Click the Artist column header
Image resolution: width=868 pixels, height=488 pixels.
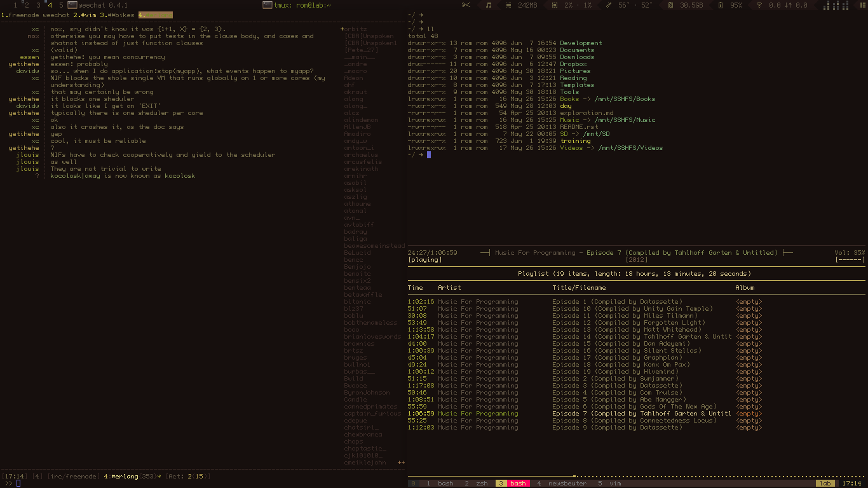click(x=449, y=288)
